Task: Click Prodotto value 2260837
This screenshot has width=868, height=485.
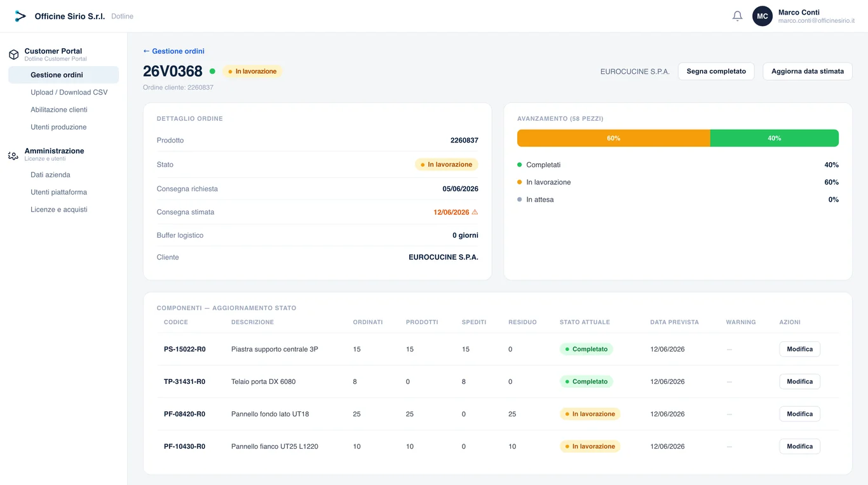Action: coord(465,140)
